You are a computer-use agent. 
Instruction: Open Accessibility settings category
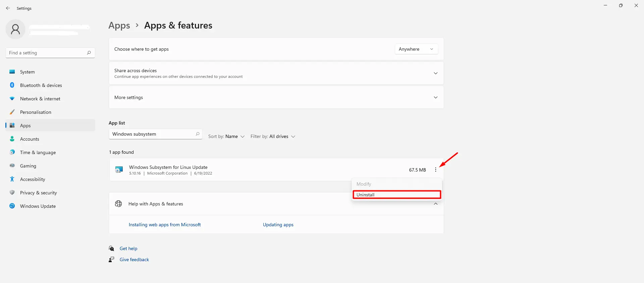(50, 179)
